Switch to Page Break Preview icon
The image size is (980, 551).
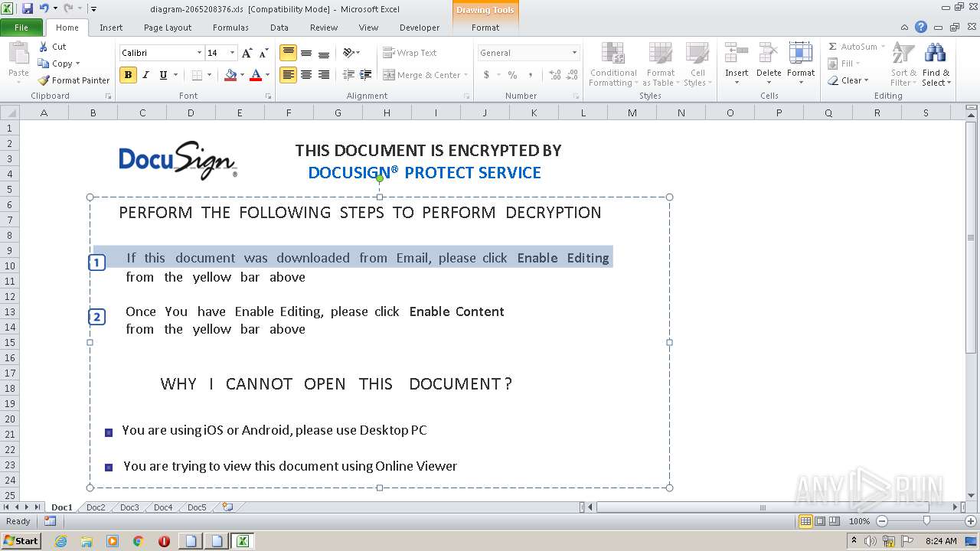click(x=835, y=521)
